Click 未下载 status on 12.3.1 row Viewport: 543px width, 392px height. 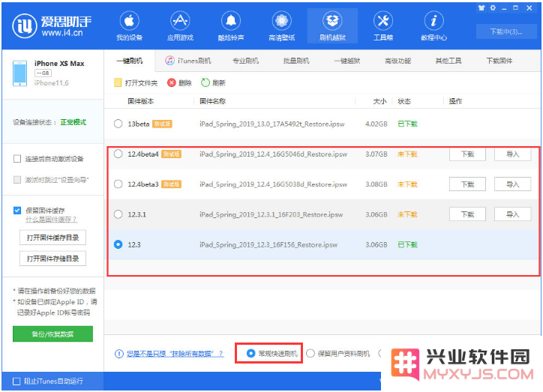(407, 214)
